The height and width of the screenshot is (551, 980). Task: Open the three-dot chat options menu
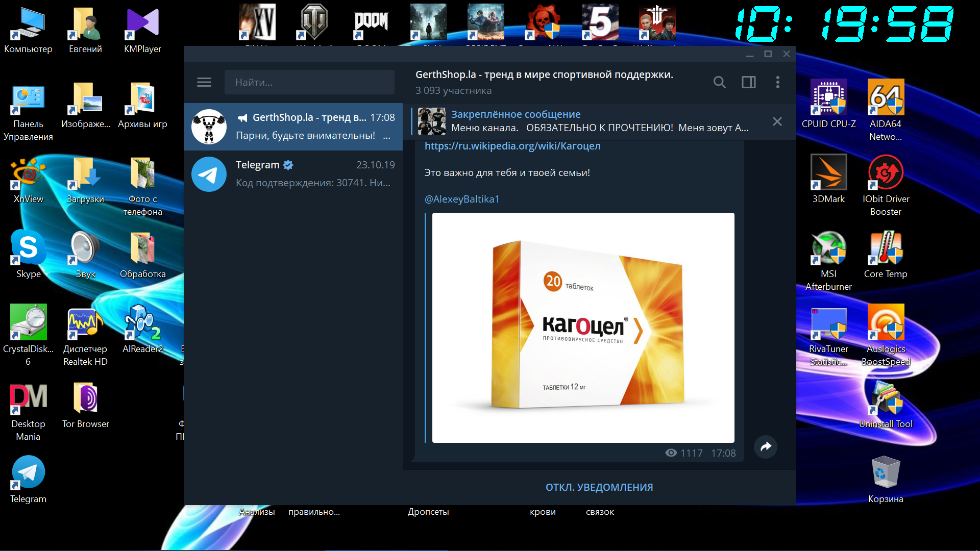click(778, 82)
